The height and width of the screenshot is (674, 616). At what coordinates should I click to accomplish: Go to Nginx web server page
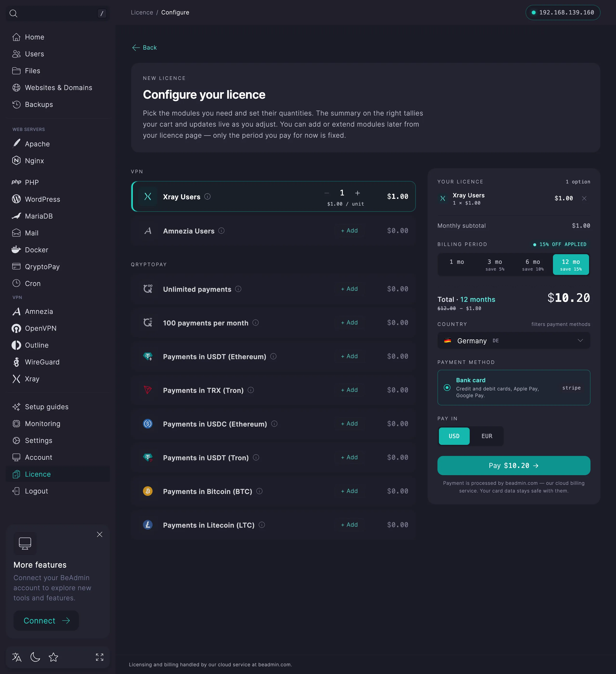tap(58, 161)
